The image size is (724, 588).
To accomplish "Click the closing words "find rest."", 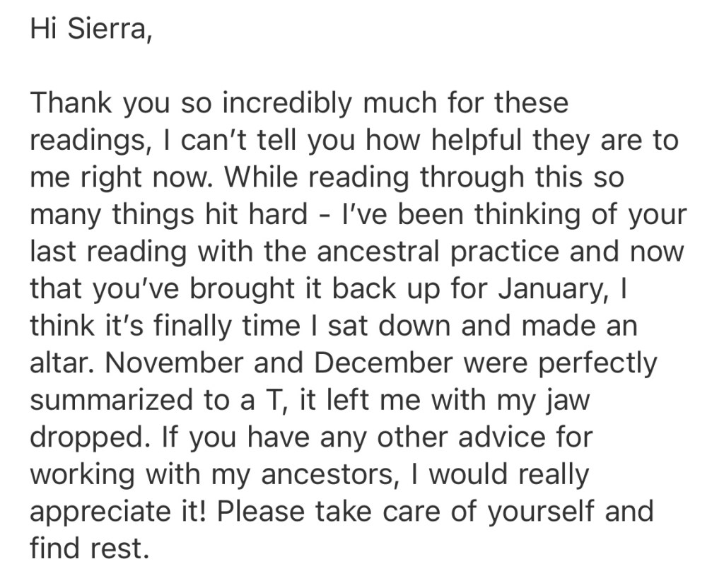I will 89,548.
